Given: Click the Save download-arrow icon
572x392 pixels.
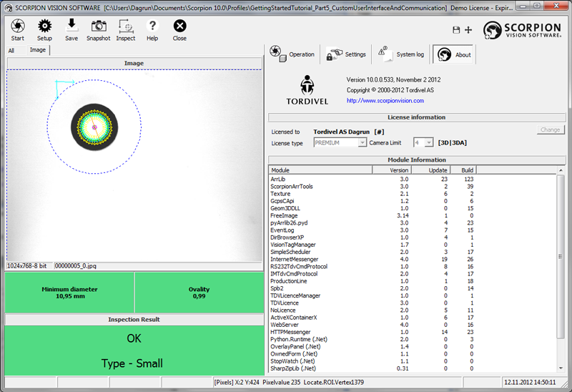Looking at the screenshot, I should click(71, 29).
